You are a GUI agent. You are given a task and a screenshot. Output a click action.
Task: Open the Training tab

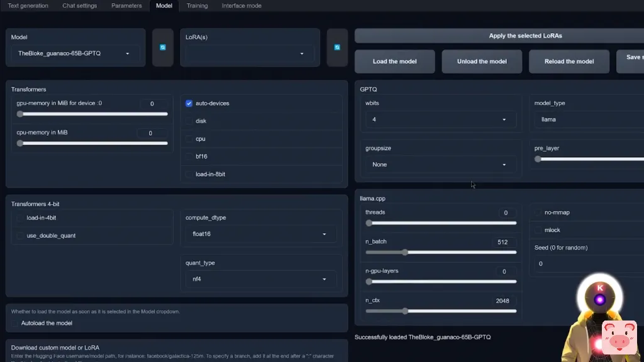tap(197, 6)
